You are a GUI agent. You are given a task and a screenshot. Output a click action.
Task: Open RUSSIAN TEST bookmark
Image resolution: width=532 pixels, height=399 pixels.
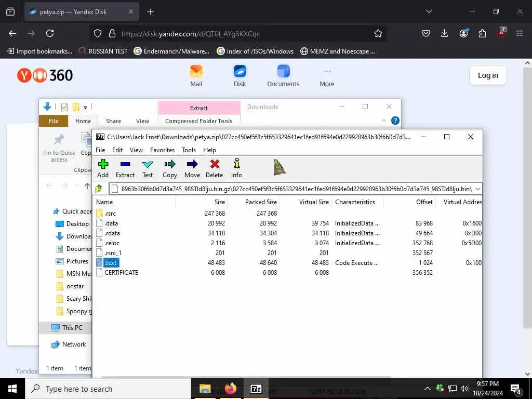coord(103,51)
